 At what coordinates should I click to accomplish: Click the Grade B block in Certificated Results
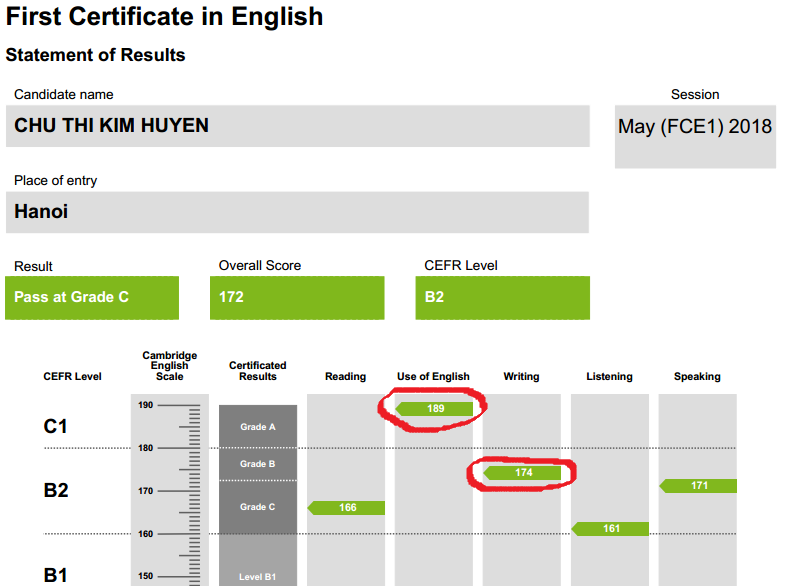(x=258, y=464)
